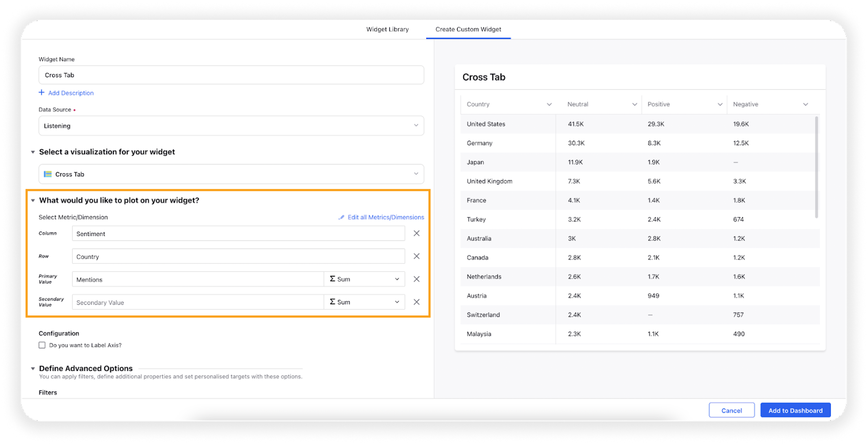Click the Germany row label
868x445 pixels.
click(480, 143)
